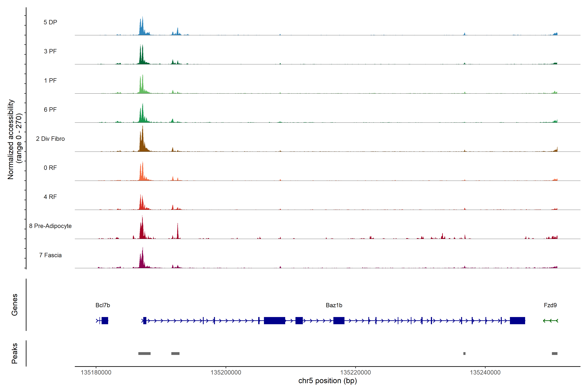Click the 5 DP track label

coord(50,22)
